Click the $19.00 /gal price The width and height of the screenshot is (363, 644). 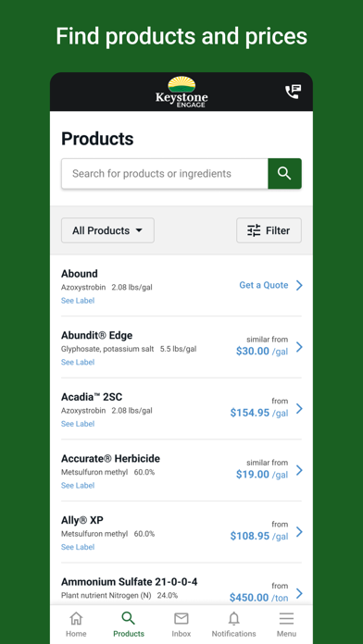click(x=262, y=475)
